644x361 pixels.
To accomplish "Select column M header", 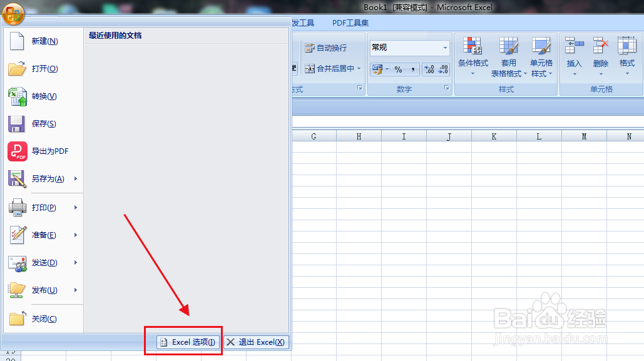I will coord(584,136).
